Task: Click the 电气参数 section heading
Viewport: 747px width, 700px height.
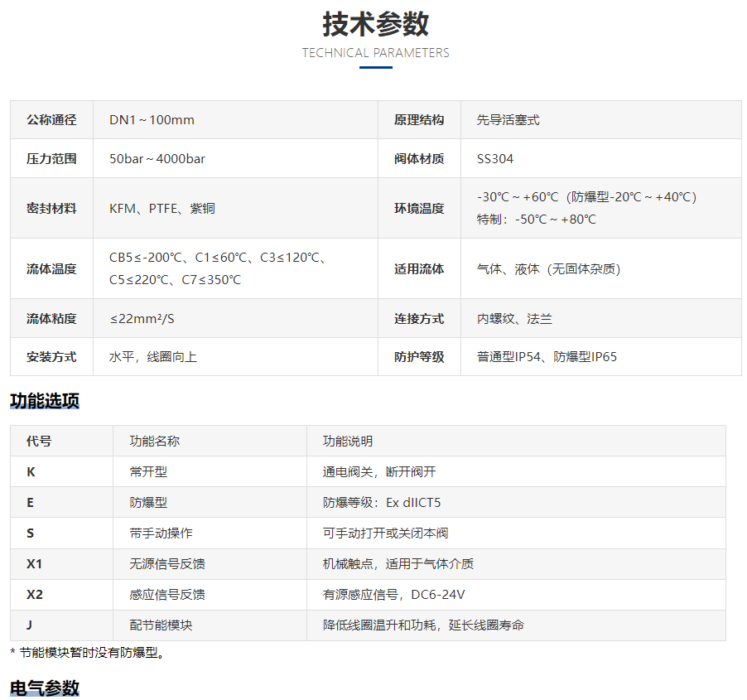Action: point(45,688)
